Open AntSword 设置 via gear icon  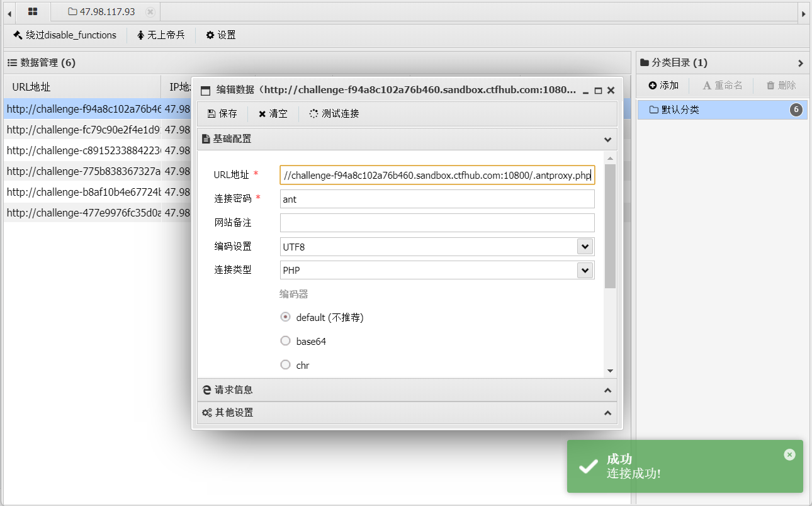point(220,35)
